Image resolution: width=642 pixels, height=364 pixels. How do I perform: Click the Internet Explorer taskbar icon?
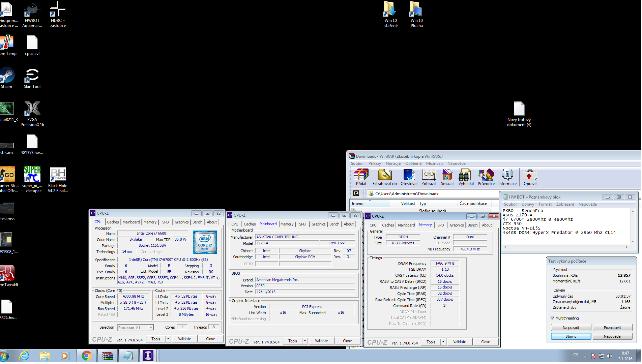pyautogui.click(x=24, y=356)
